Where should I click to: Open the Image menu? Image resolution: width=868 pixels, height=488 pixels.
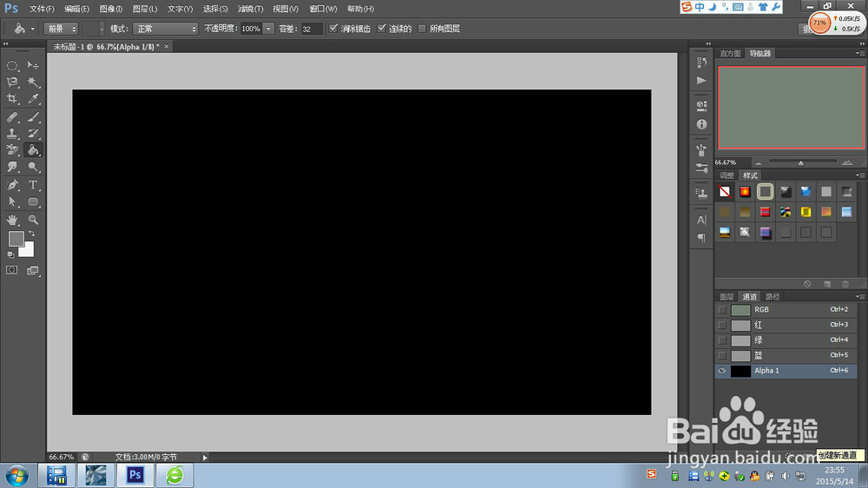[x=111, y=9]
